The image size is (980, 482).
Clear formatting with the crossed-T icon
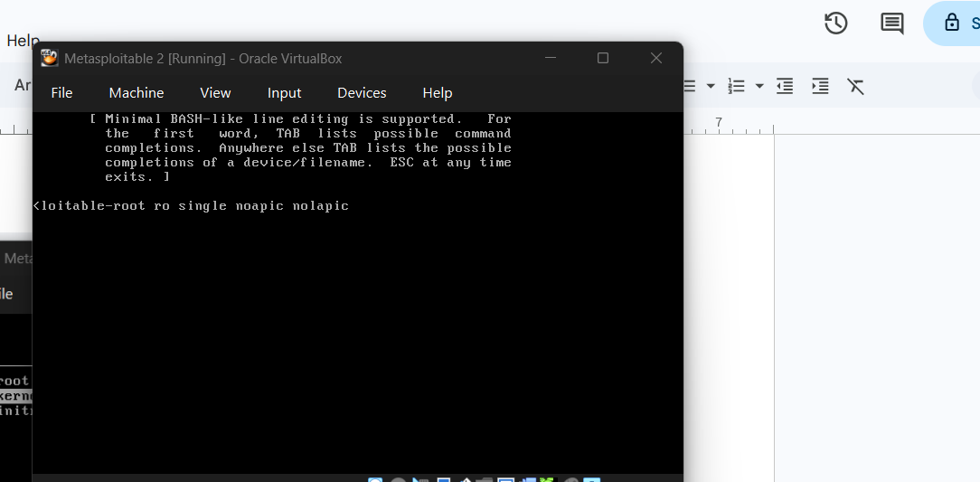point(855,86)
